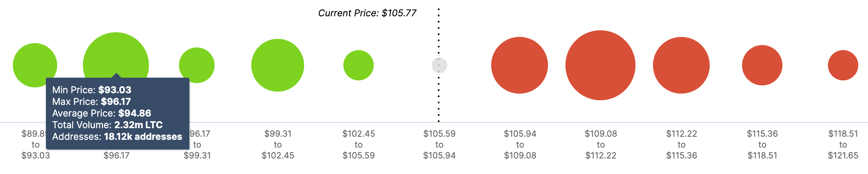Click the largest red bubble for $109.08 to $112.22
Image resolution: width=868 pixels, height=174 pixels.
point(600,65)
